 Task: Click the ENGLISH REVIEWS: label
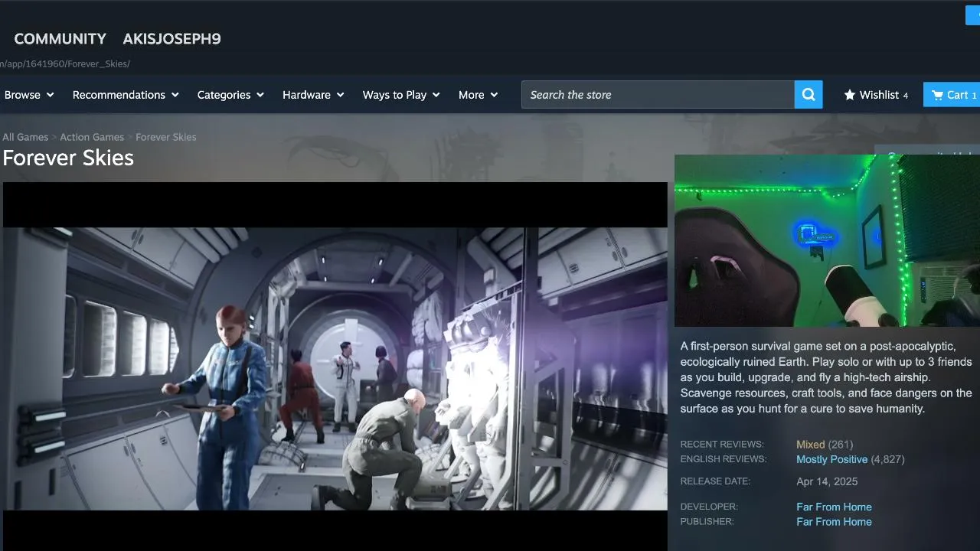coord(724,459)
